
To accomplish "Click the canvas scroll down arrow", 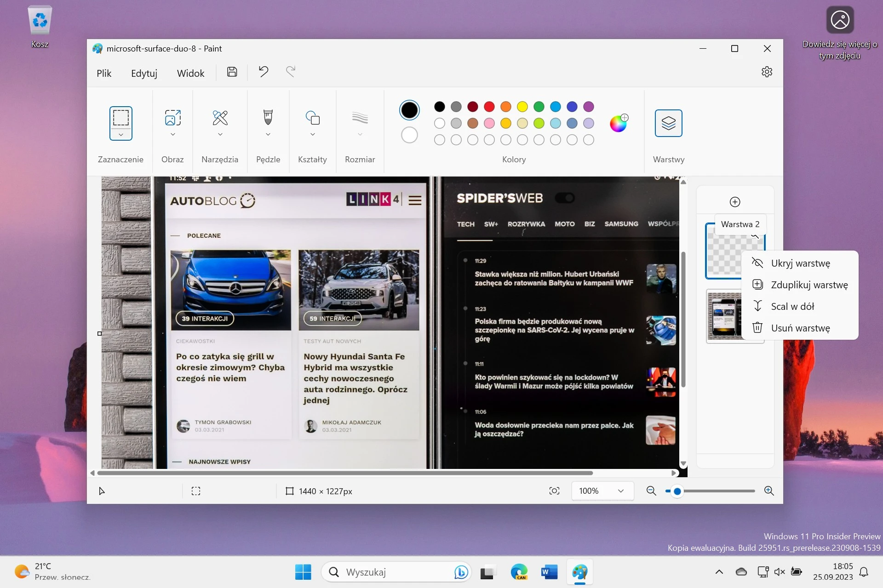I will [683, 464].
